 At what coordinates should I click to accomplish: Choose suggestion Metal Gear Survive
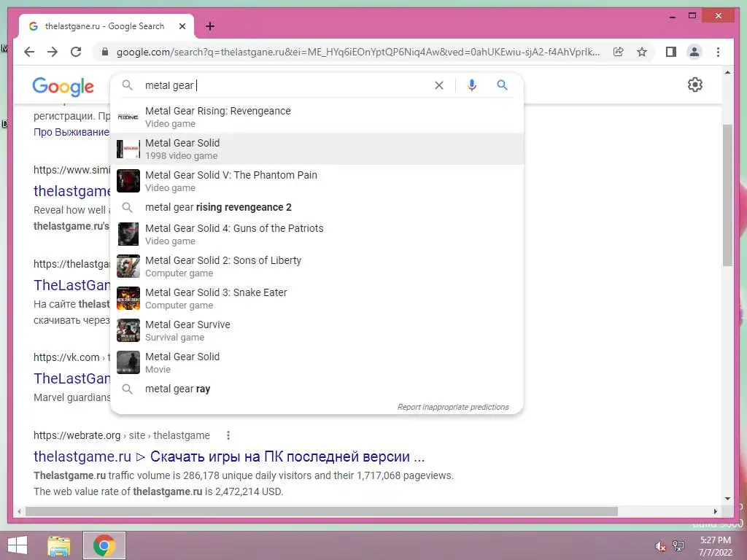(x=317, y=330)
